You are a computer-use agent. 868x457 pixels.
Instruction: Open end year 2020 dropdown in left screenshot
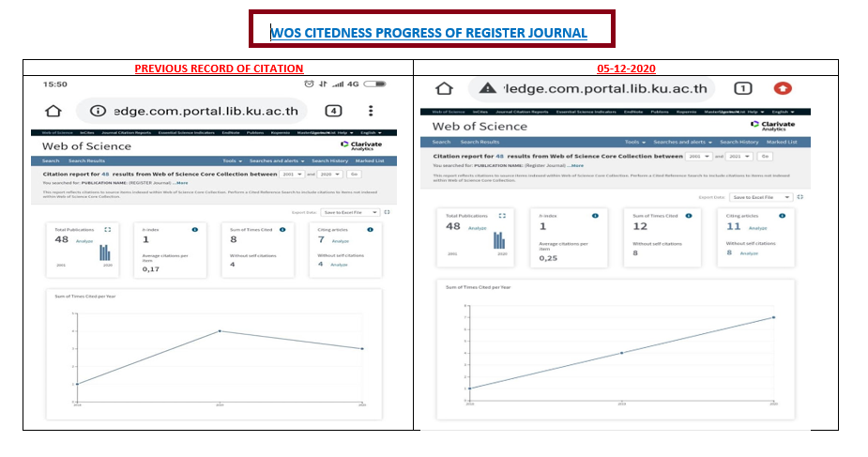(329, 175)
